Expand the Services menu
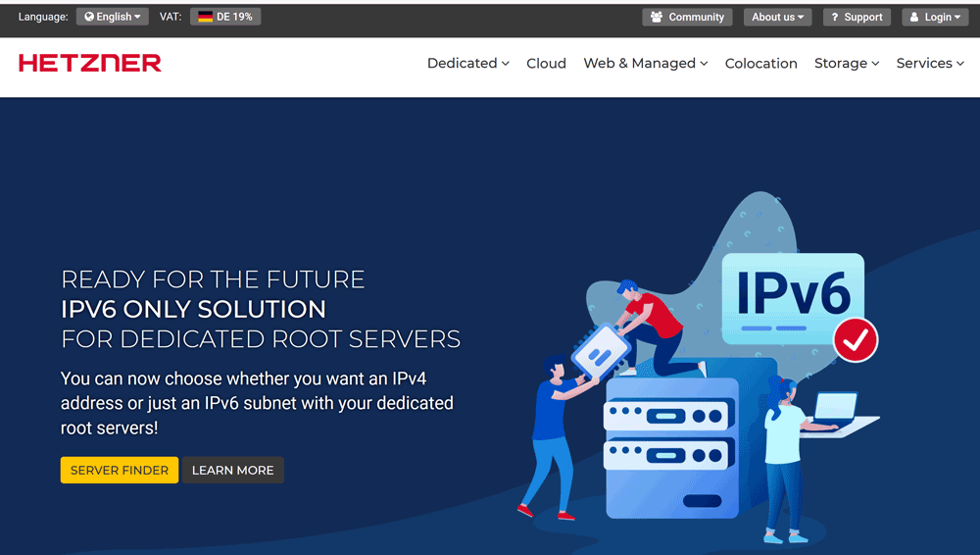This screenshot has height=555, width=980. tap(930, 63)
